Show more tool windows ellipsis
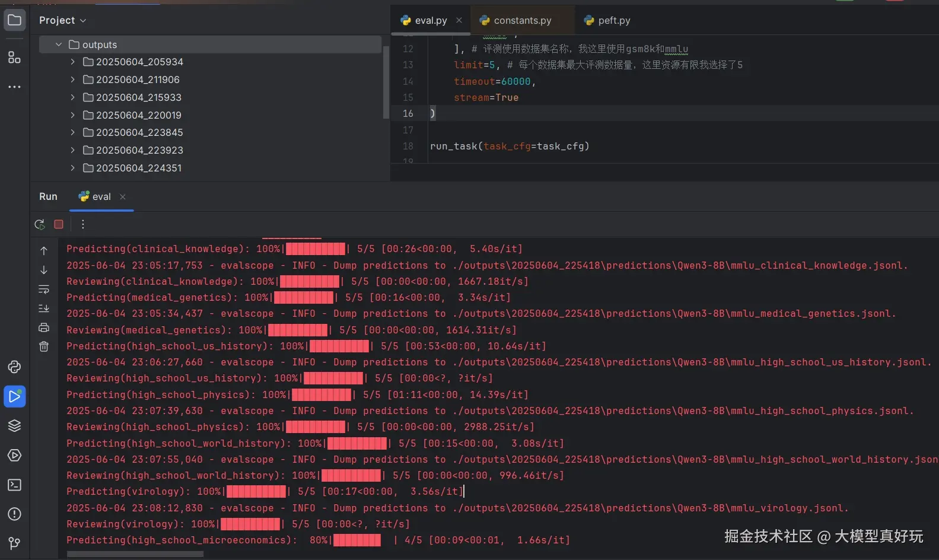The height and width of the screenshot is (560, 939). (14, 87)
